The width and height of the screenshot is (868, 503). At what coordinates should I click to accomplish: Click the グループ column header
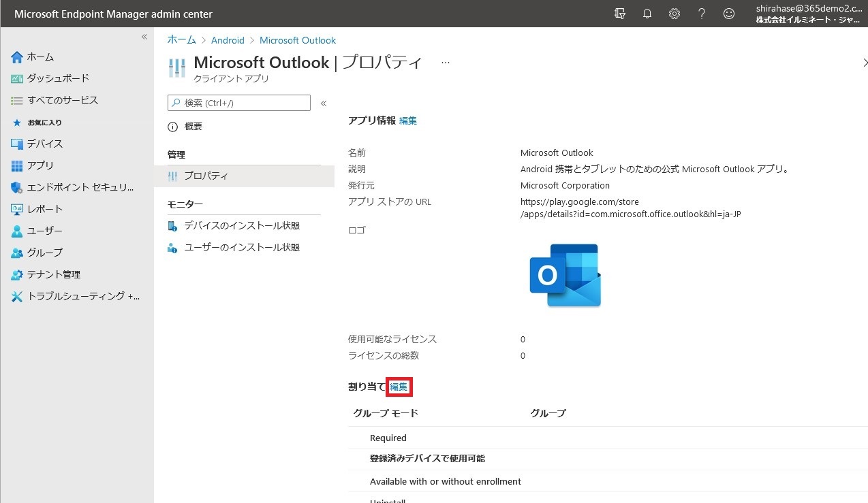tap(548, 413)
